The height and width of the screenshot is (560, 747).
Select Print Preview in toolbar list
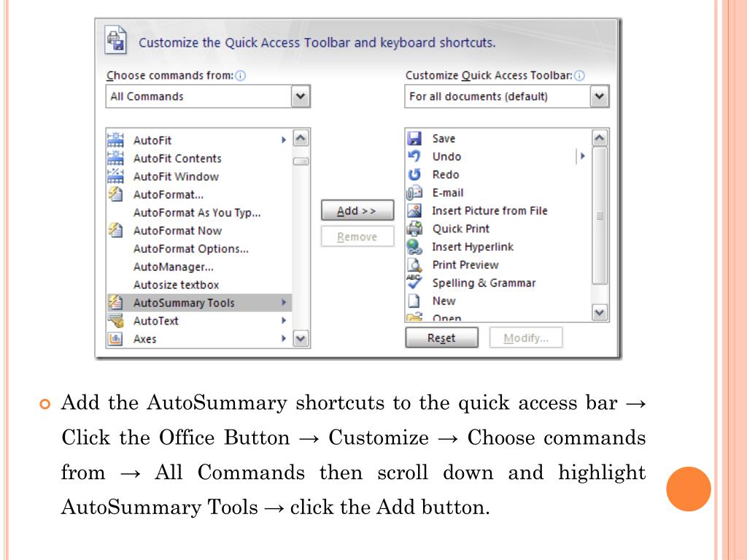(x=498, y=265)
